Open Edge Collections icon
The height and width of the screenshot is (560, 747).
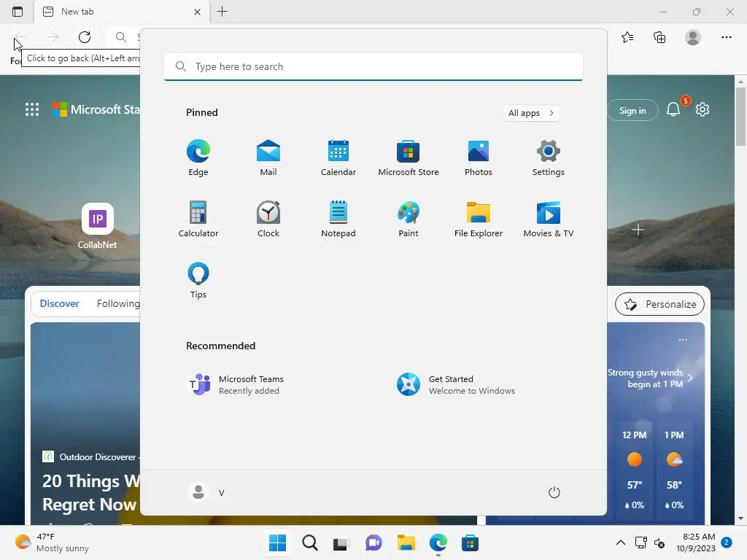(659, 37)
